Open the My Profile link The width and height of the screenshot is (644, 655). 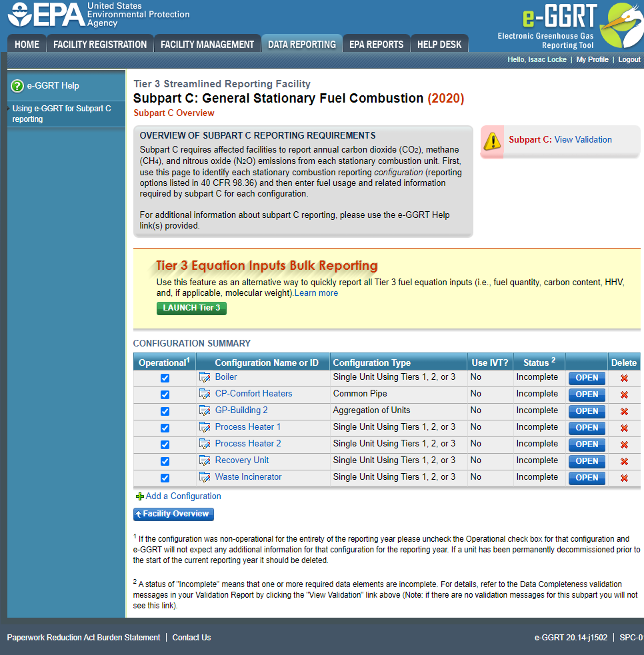[592, 60]
